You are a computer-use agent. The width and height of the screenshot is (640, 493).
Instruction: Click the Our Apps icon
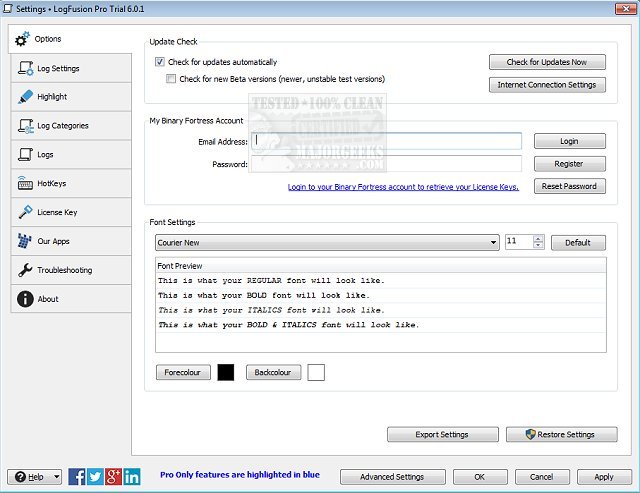click(x=24, y=241)
